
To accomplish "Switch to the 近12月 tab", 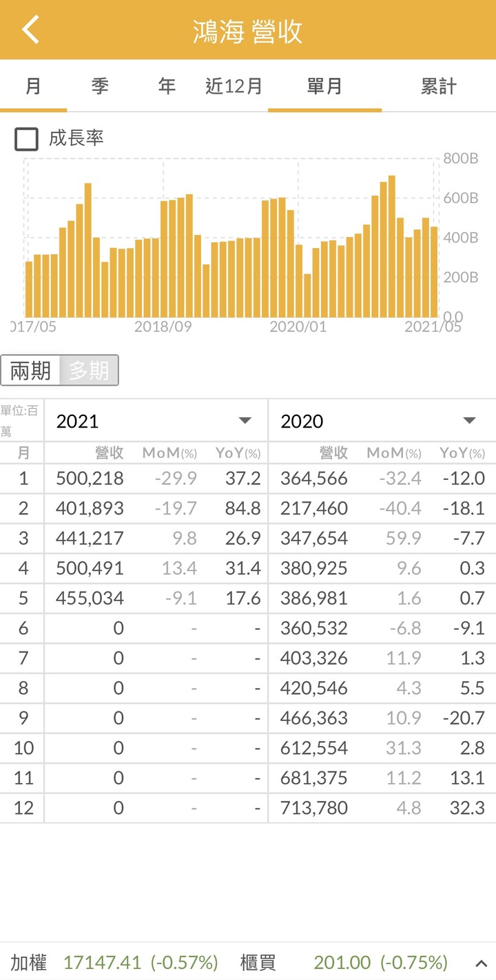I will coord(234,86).
